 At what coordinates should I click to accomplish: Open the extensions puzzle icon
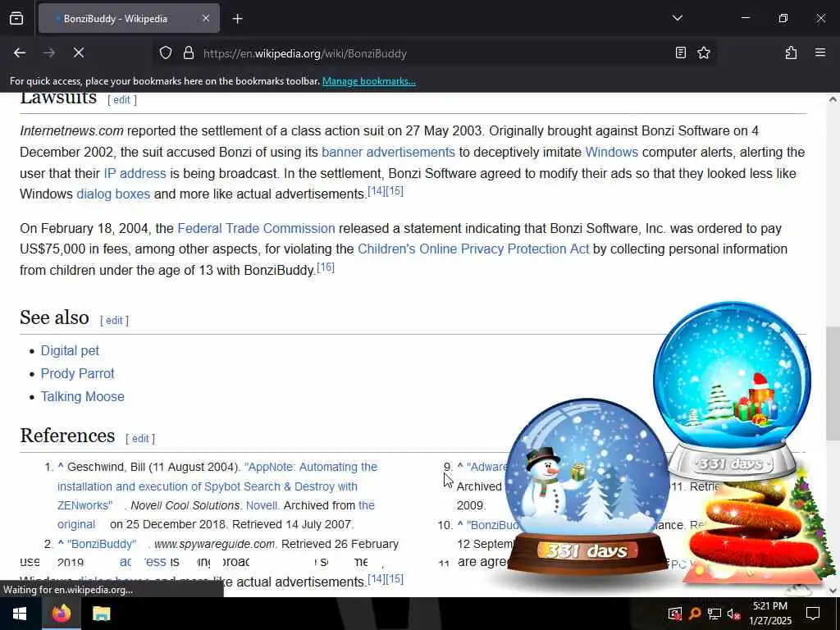tap(791, 52)
